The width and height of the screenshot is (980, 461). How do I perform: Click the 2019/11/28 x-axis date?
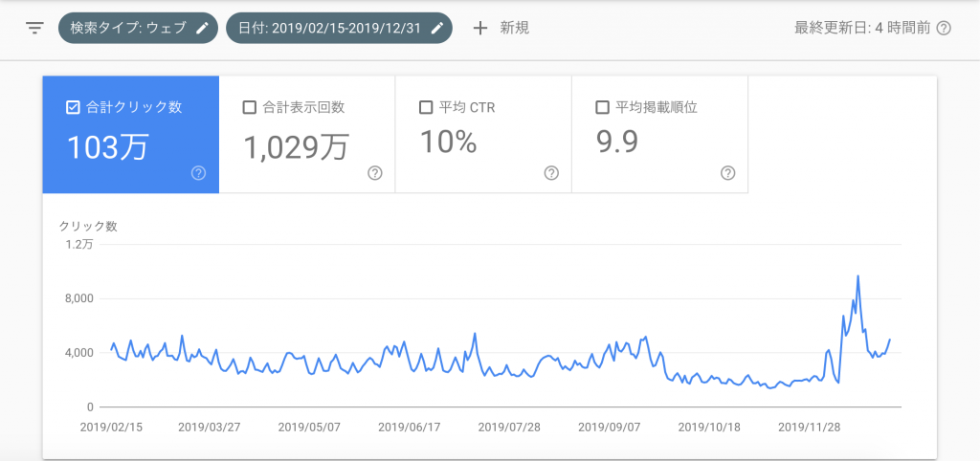tap(810, 428)
